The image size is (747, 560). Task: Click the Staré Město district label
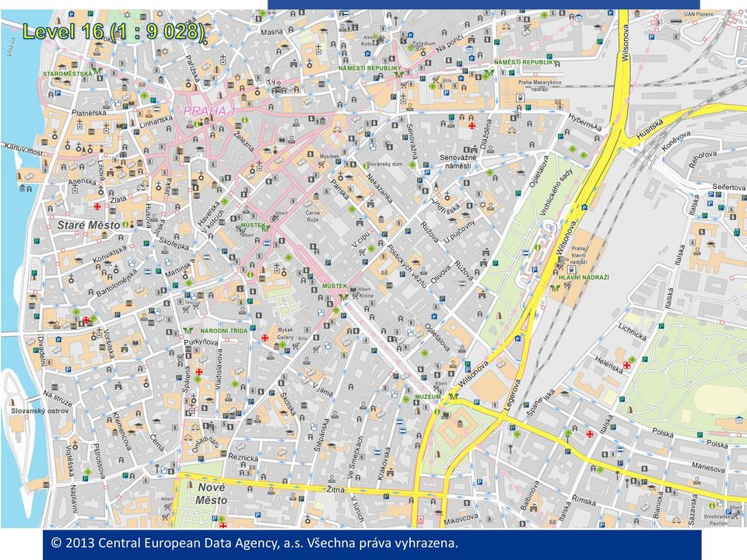[89, 225]
